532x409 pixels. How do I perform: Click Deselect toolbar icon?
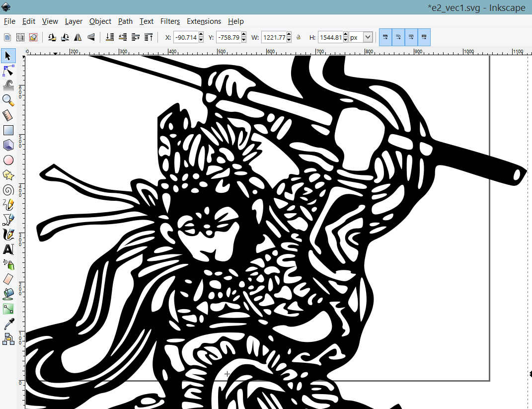coord(33,37)
